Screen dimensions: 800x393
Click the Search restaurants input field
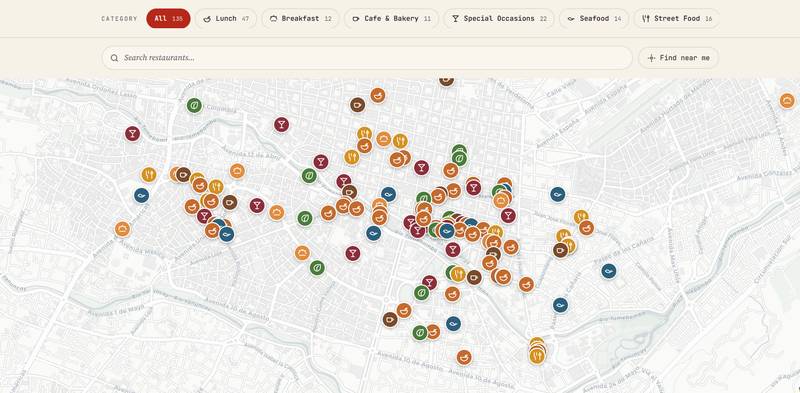(367, 58)
